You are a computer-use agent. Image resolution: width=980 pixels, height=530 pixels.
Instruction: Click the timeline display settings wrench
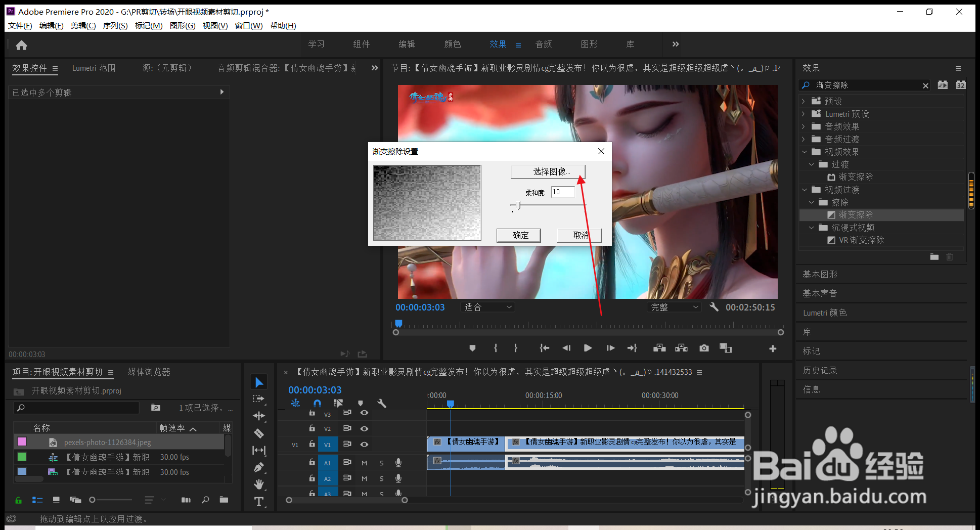coord(382,403)
